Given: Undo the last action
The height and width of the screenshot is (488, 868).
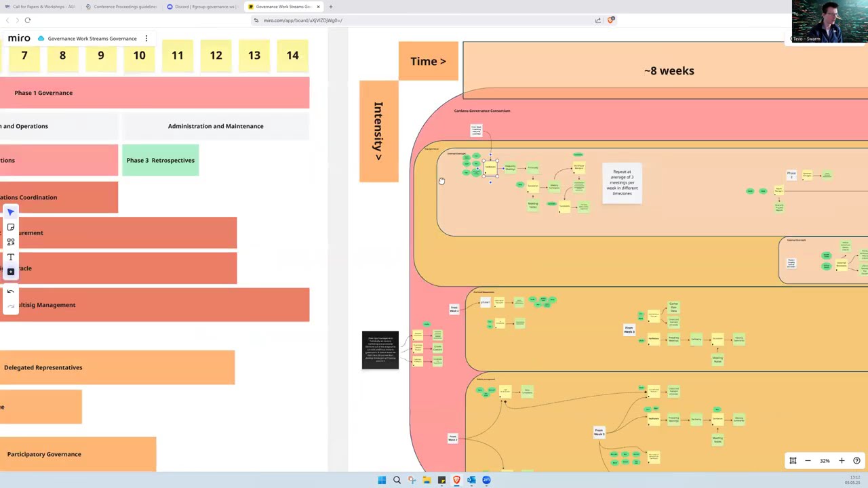Looking at the screenshot, I should (10, 291).
